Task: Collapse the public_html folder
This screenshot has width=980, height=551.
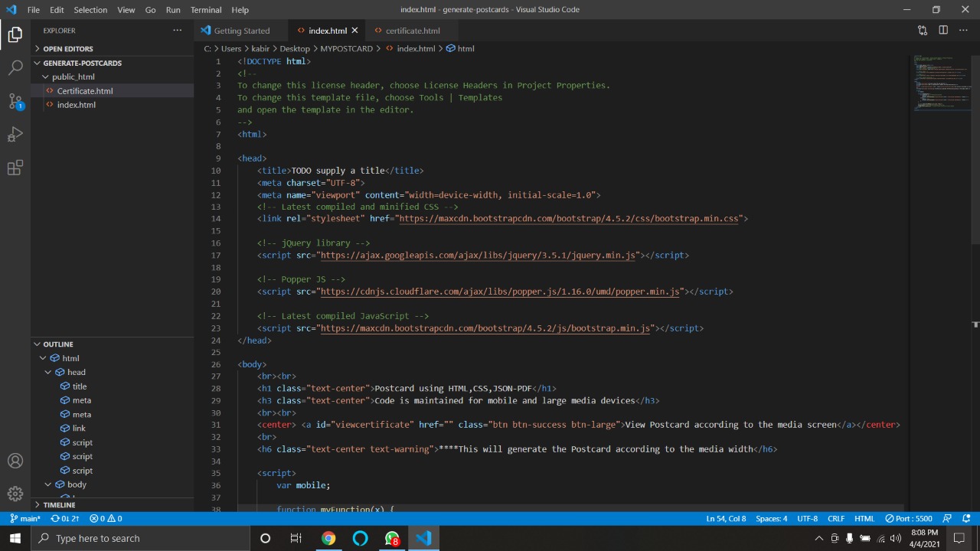Action: [x=73, y=77]
